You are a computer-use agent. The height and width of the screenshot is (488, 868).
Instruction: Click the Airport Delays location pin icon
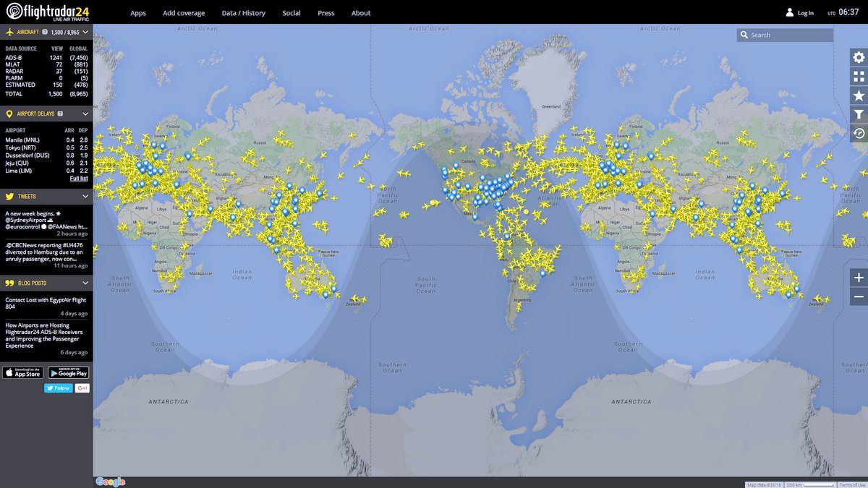point(9,114)
